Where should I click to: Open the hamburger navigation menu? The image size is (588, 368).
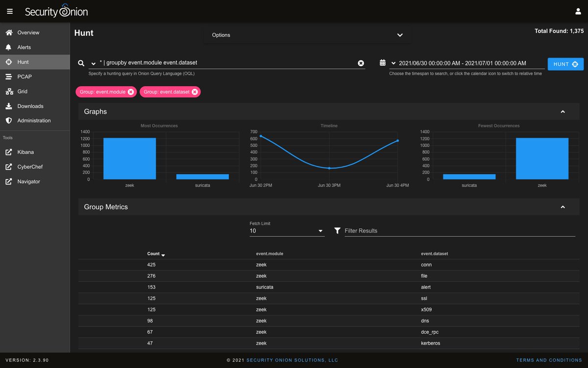tap(10, 11)
